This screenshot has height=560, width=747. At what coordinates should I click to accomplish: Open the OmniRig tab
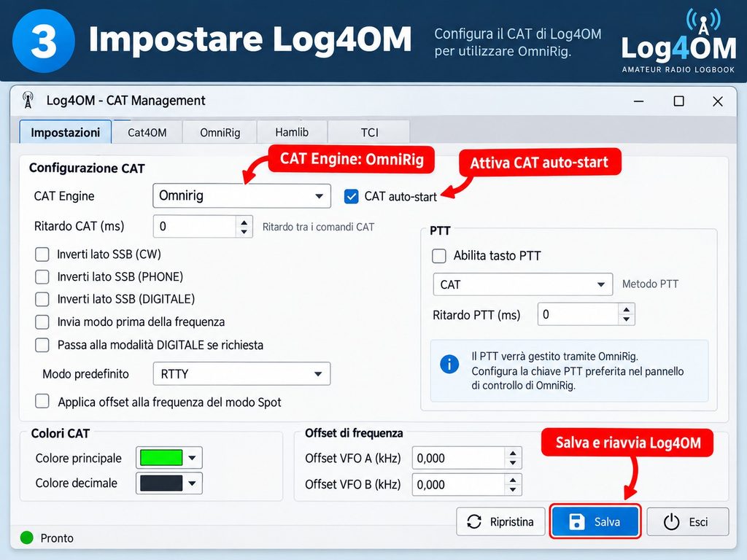pos(220,133)
